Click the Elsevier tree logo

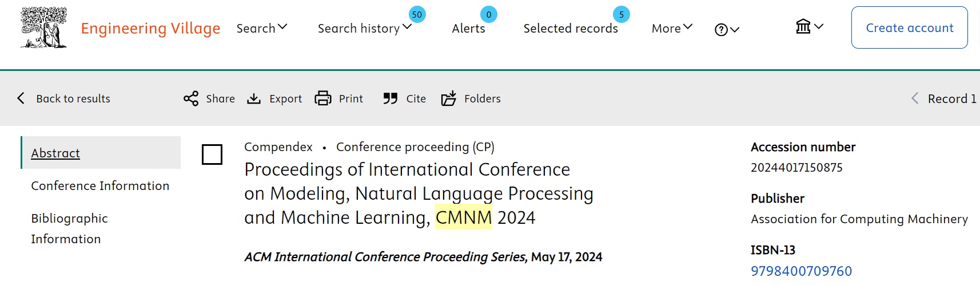43,27
